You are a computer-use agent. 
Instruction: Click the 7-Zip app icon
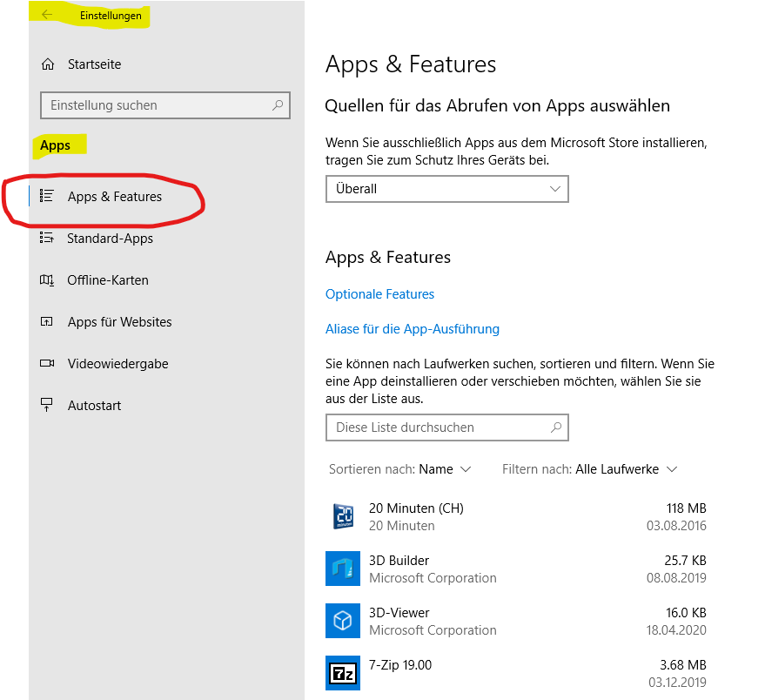pyautogui.click(x=343, y=673)
